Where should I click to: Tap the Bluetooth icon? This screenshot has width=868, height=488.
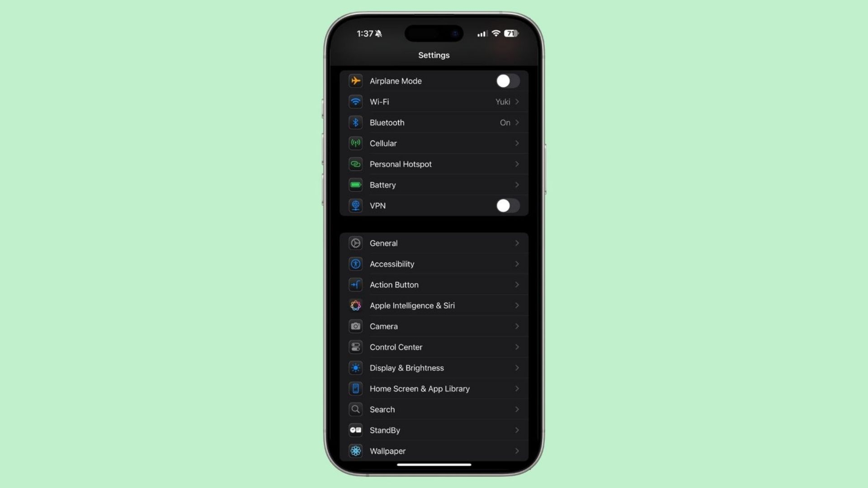coord(355,122)
